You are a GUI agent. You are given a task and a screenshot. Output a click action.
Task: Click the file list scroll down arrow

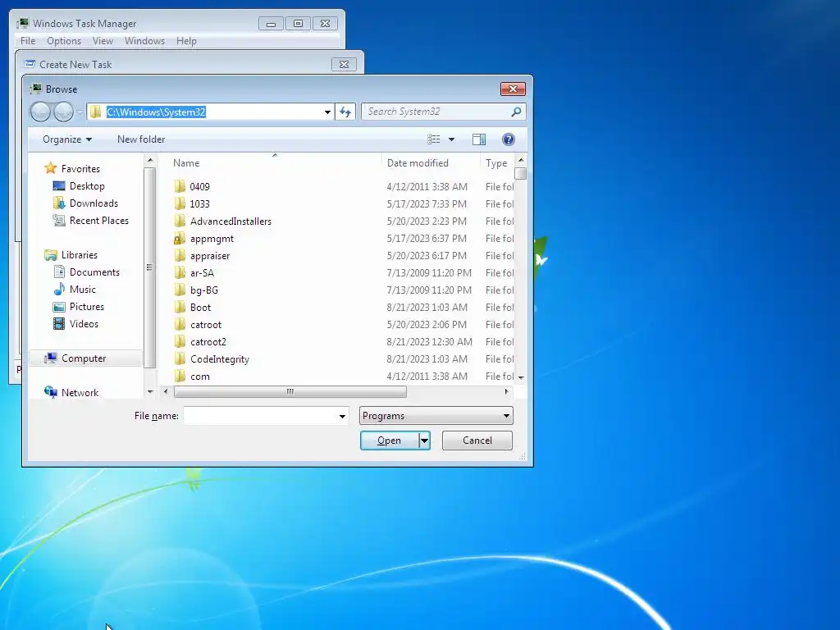point(520,377)
